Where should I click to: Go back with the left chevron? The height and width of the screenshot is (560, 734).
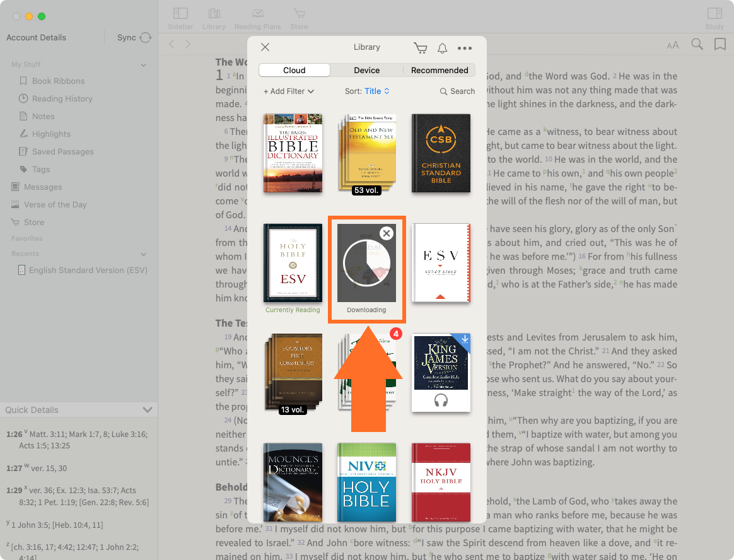tap(172, 45)
